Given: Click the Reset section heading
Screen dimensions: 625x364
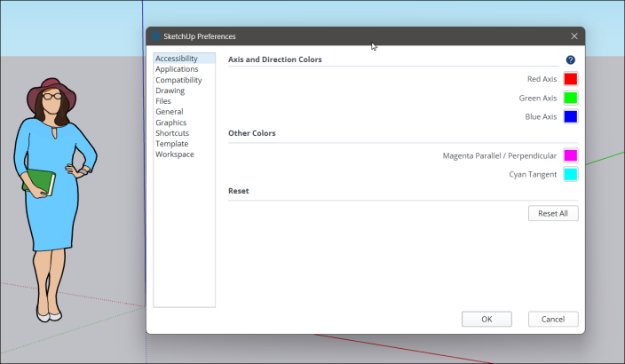Looking at the screenshot, I should [238, 191].
